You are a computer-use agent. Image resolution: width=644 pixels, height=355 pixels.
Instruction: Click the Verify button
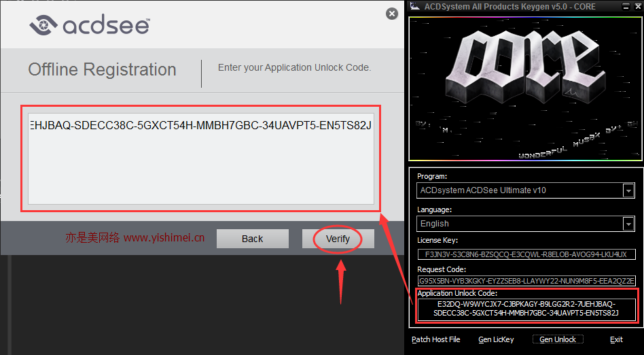coord(338,239)
